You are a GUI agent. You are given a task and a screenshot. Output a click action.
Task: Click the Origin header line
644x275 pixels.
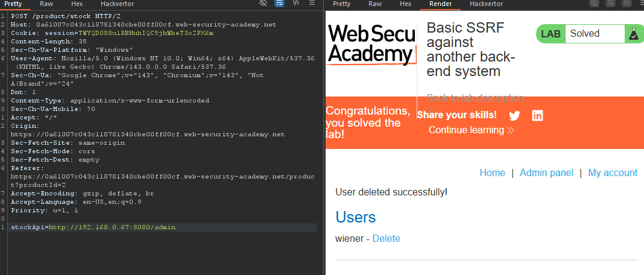(148, 130)
